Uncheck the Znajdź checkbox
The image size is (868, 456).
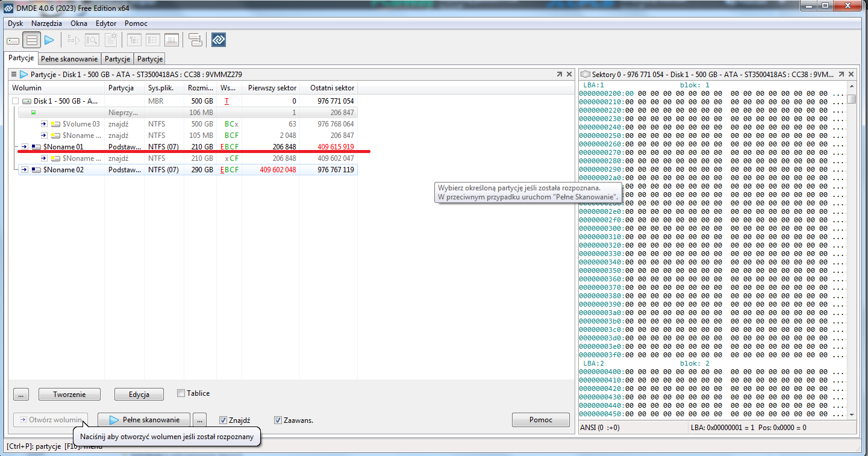[223, 420]
